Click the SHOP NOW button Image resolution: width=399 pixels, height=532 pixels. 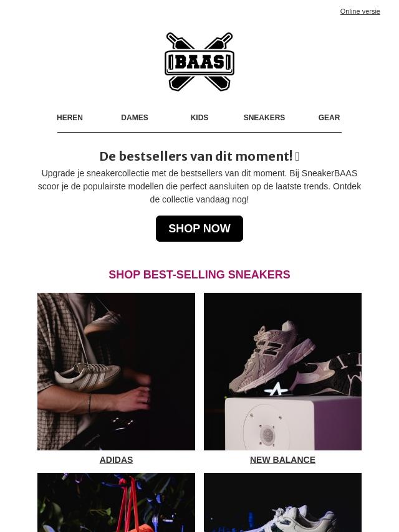click(x=199, y=229)
